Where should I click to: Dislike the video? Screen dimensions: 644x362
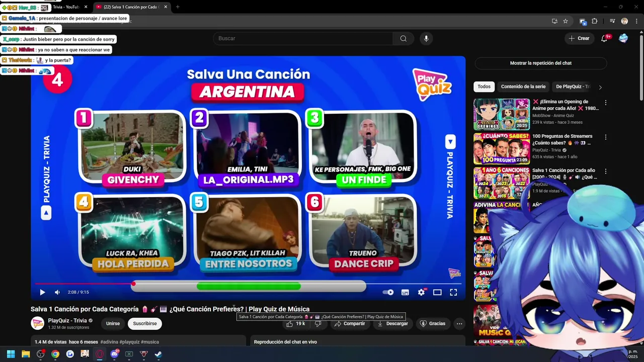pos(318,324)
